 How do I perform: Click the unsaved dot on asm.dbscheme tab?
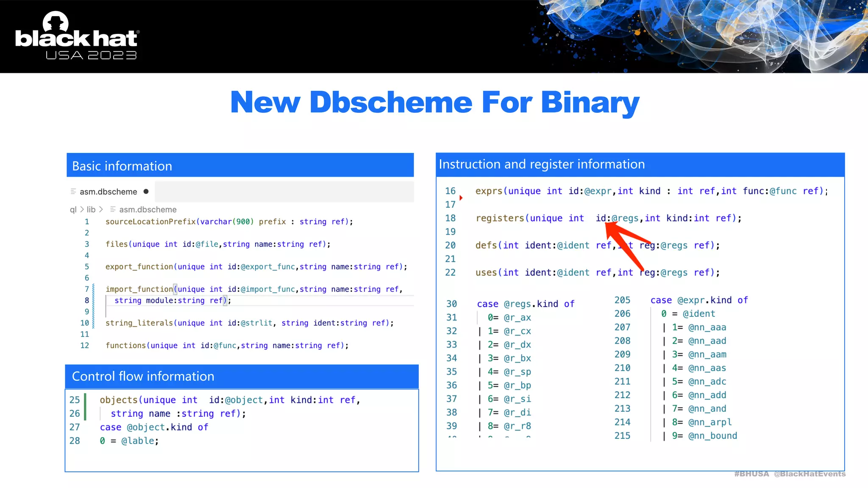(146, 191)
